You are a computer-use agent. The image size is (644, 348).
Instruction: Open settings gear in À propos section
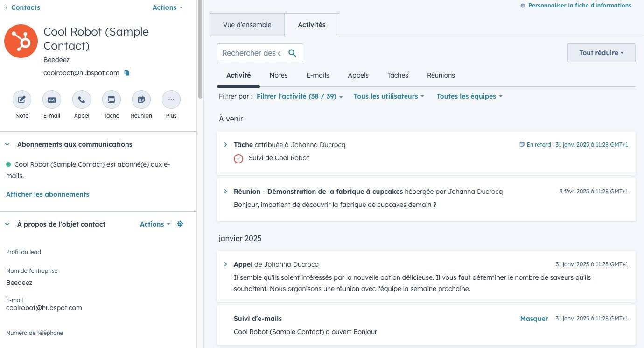coord(180,224)
